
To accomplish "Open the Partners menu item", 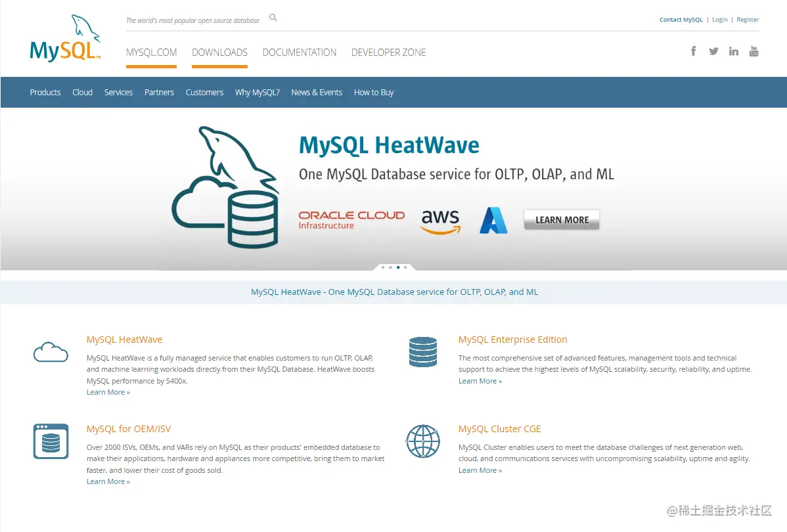I will click(159, 93).
